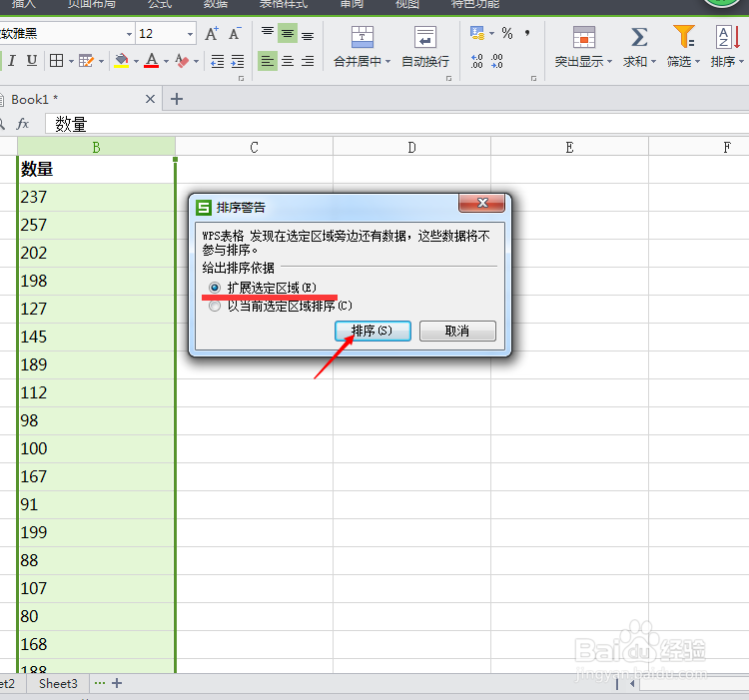The image size is (749, 700).
Task: Click the header cell 数量
Action: [x=96, y=169]
